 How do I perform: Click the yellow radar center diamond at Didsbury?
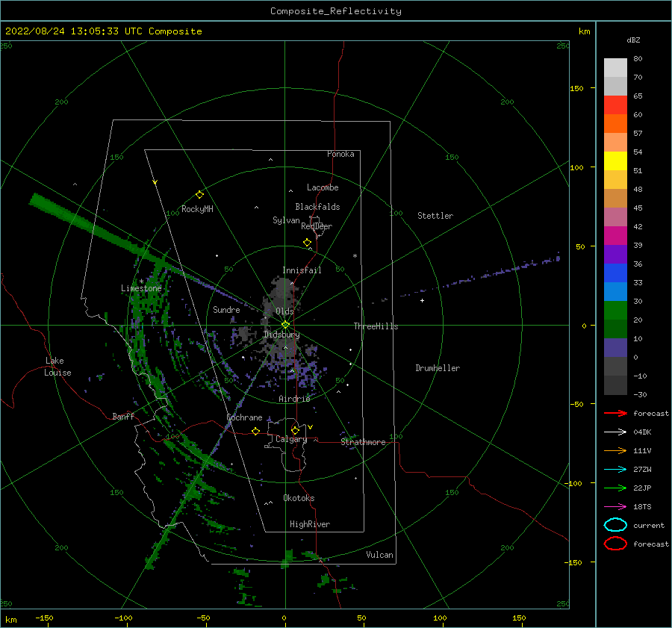pyautogui.click(x=285, y=325)
